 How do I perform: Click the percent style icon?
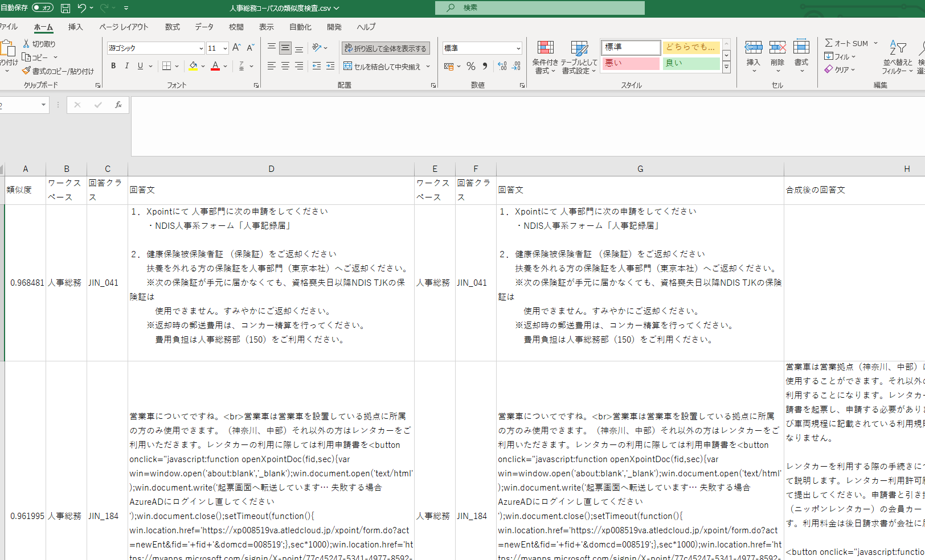(x=471, y=67)
